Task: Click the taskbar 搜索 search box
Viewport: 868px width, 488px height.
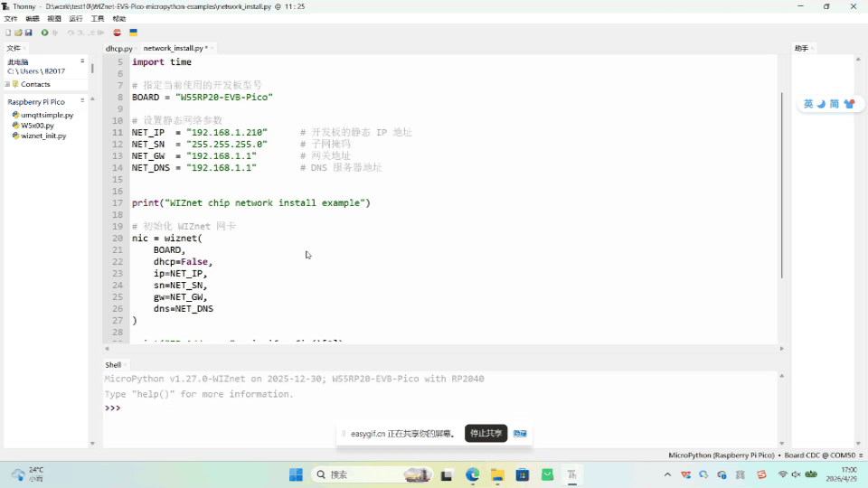Action: (x=373, y=474)
